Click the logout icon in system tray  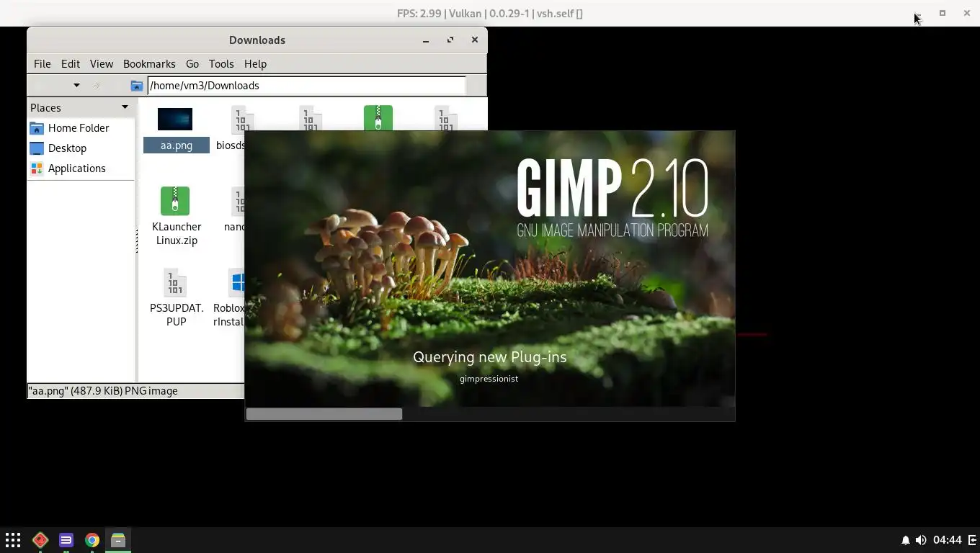point(972,540)
